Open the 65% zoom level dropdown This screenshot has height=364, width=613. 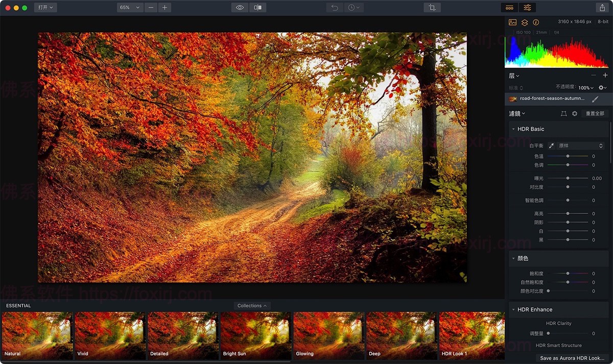[x=130, y=8]
